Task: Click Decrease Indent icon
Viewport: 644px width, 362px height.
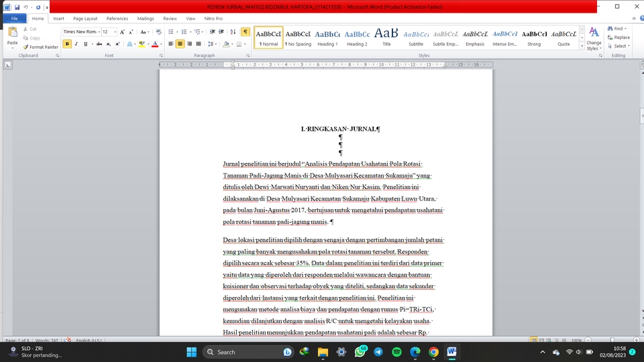Action: point(213,32)
